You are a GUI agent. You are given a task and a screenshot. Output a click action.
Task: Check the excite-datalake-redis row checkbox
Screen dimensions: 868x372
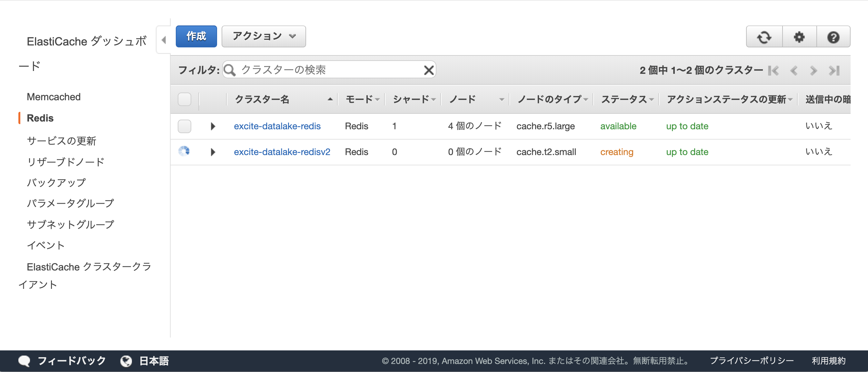tap(184, 126)
